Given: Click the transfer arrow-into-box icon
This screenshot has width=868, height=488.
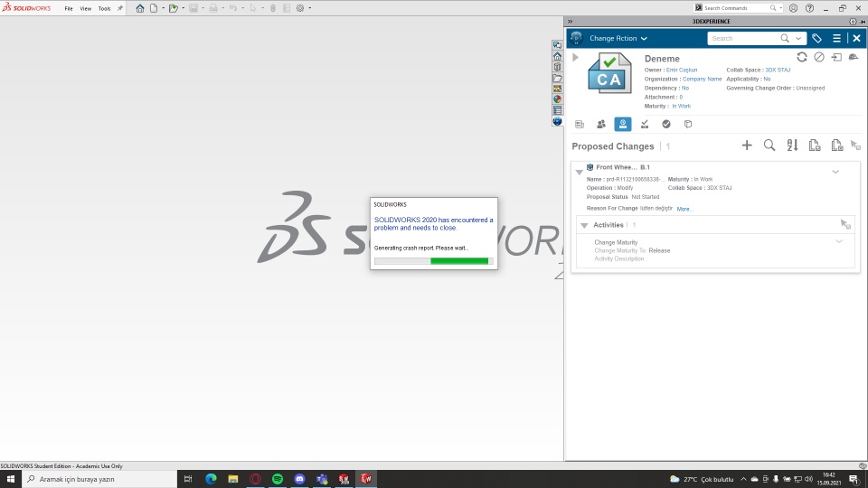Looking at the screenshot, I should point(836,57).
